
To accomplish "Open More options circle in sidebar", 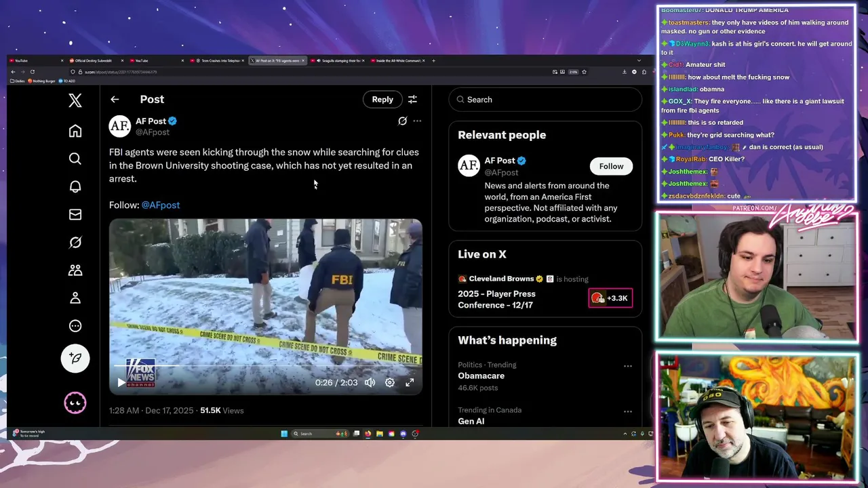I will point(75,325).
